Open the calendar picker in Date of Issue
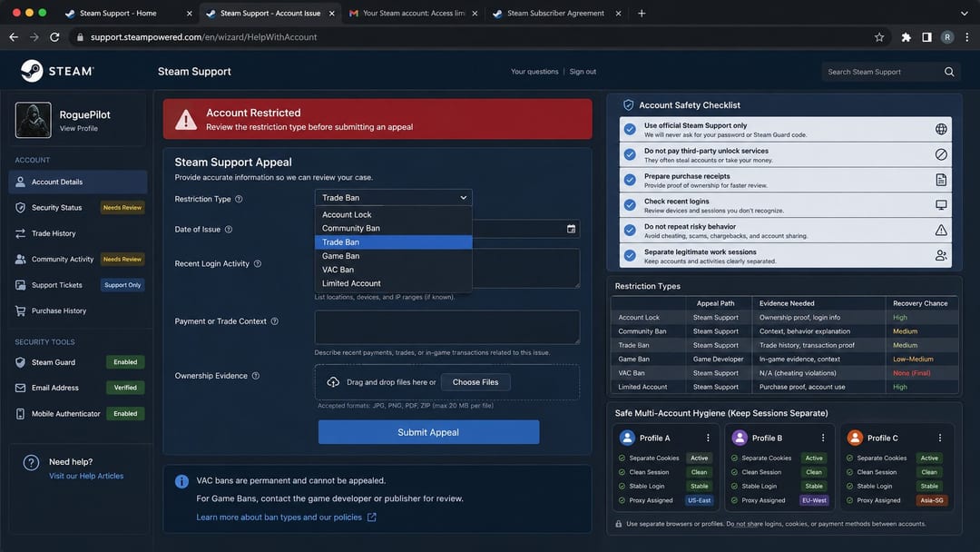This screenshot has height=552, width=980. [571, 229]
